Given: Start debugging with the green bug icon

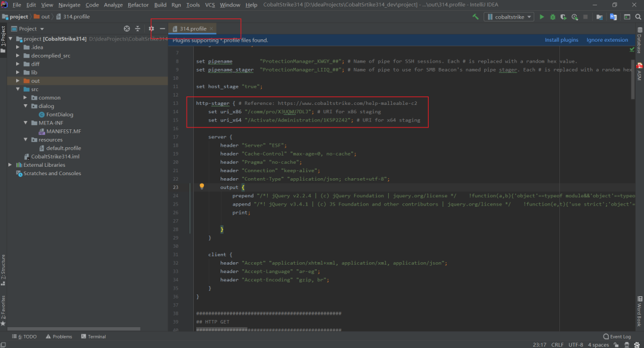Looking at the screenshot, I should point(553,17).
